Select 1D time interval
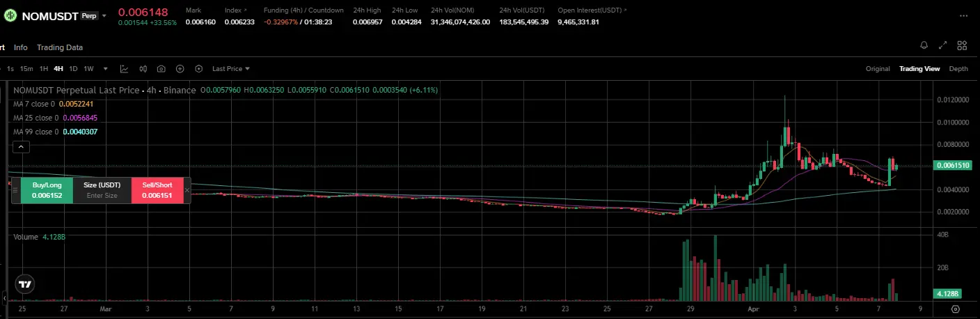The height and width of the screenshot is (319, 980). (73, 69)
